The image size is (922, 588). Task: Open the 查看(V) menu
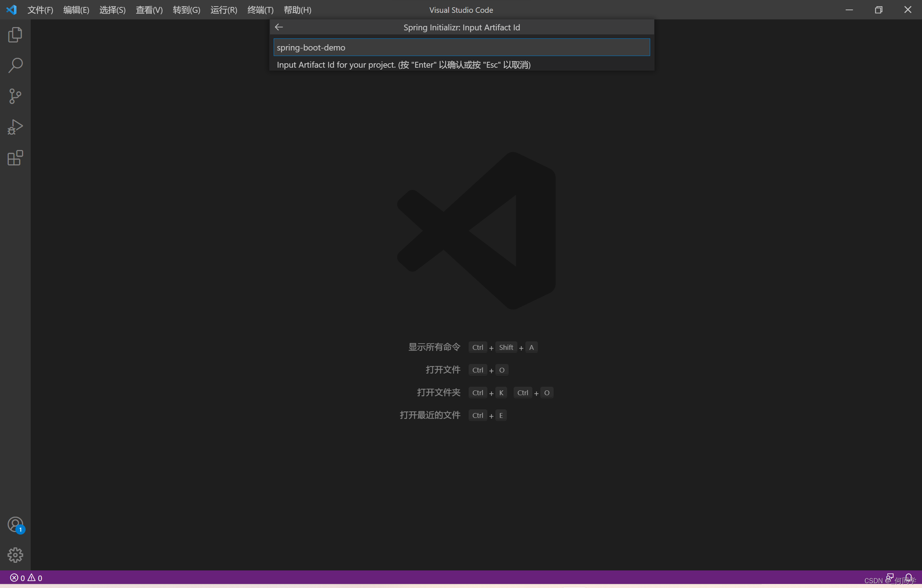coord(149,10)
